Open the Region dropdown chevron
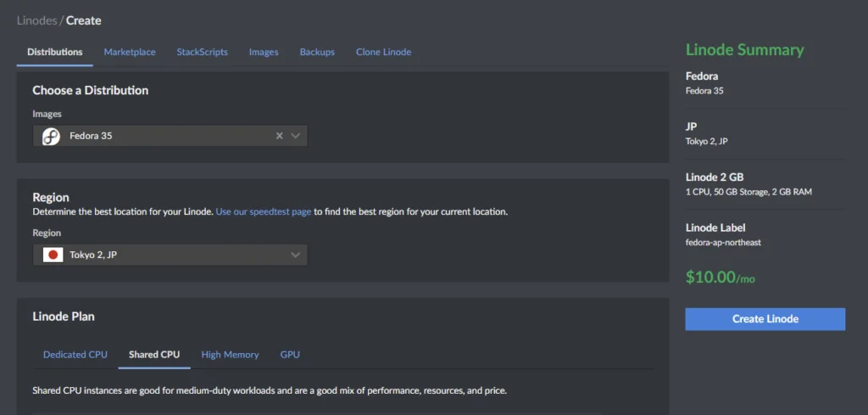The height and width of the screenshot is (415, 868). coord(296,255)
